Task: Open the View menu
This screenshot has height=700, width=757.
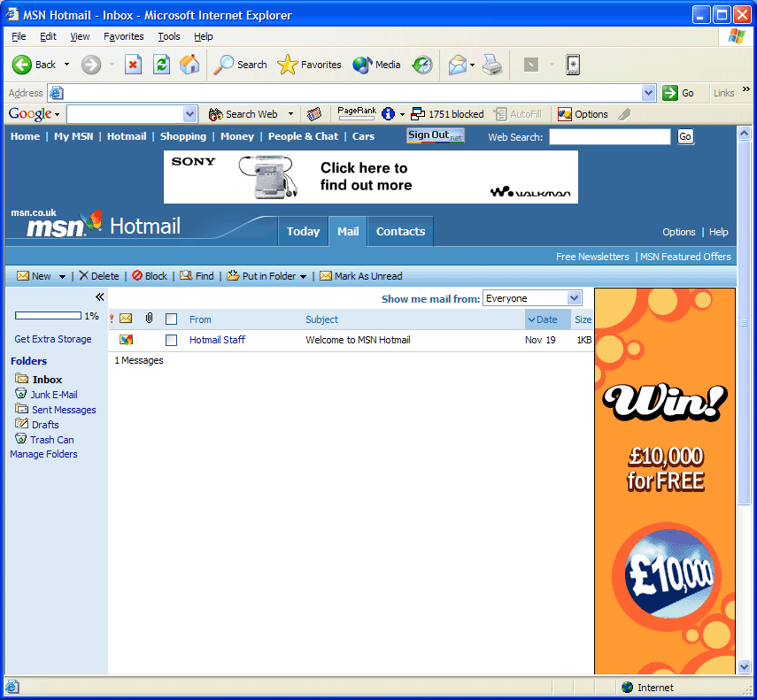Action: tap(80, 36)
